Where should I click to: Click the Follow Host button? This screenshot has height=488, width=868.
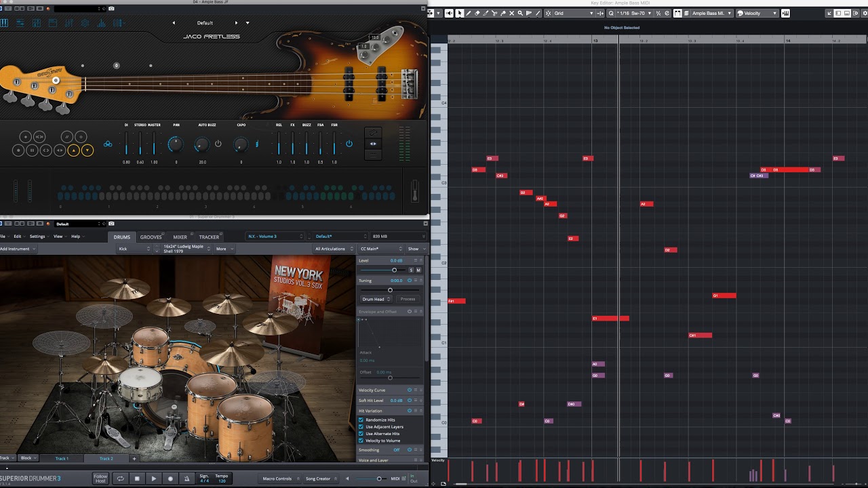tap(100, 479)
